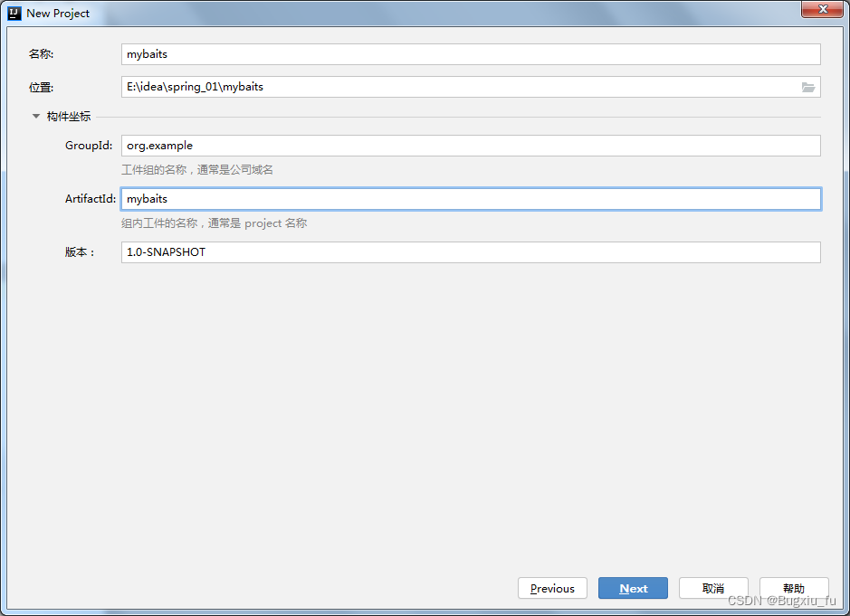850x616 pixels.
Task: Go back with the Previous button
Action: [x=552, y=588]
